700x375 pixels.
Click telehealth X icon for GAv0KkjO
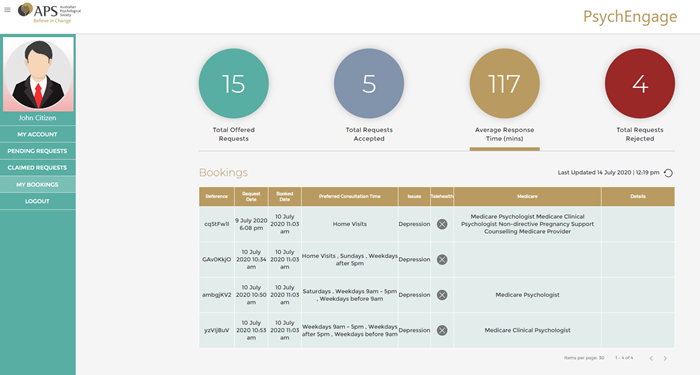[442, 259]
